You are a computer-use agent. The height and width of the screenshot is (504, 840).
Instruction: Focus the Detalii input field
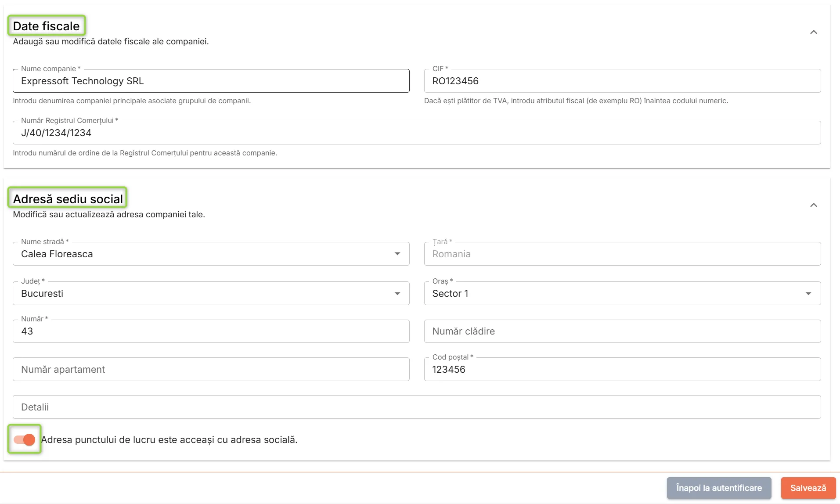417,407
